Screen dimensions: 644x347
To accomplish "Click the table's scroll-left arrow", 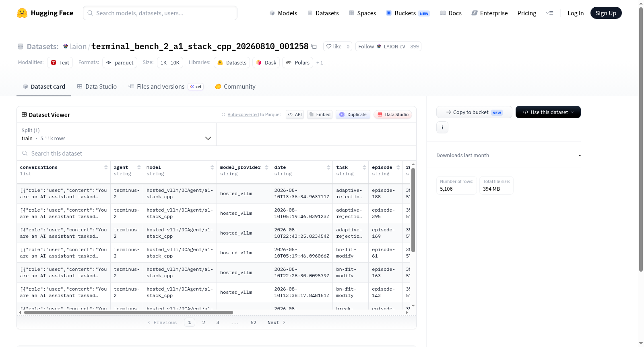I will pyautogui.click(x=20, y=312).
